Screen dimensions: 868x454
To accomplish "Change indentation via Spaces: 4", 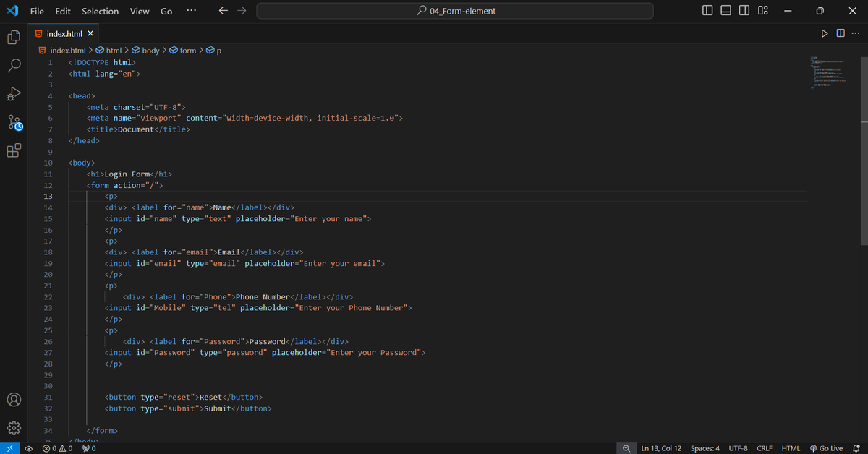I will (705, 448).
